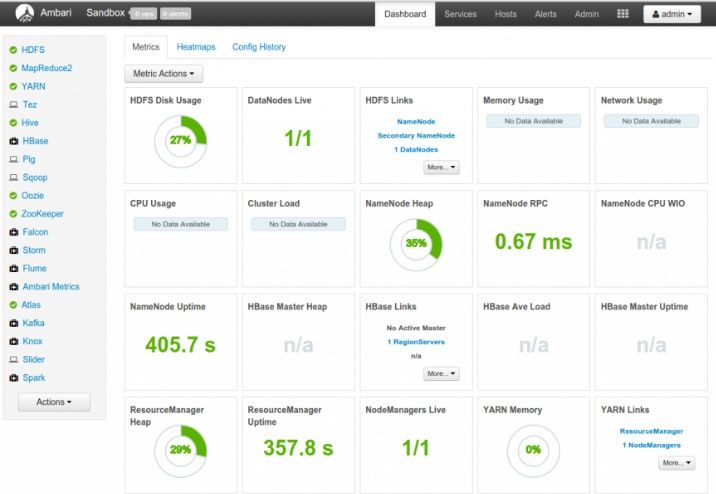Click the maintenance icon beside Falcon
Image resolution: width=716 pixels, height=494 pixels.
pyautogui.click(x=14, y=232)
